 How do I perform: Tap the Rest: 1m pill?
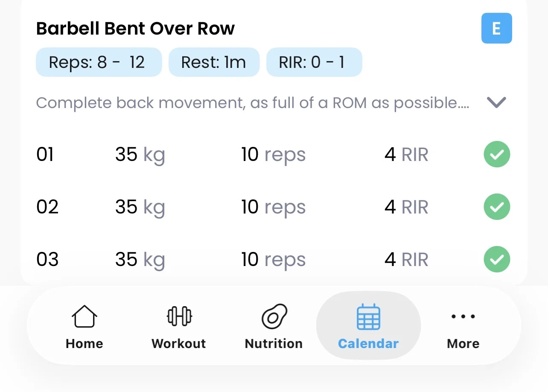coord(214,62)
